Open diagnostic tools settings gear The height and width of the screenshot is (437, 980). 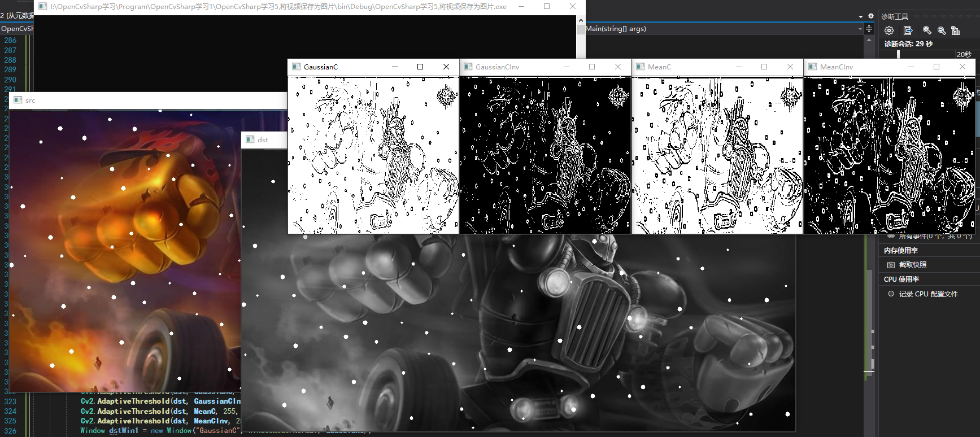889,30
